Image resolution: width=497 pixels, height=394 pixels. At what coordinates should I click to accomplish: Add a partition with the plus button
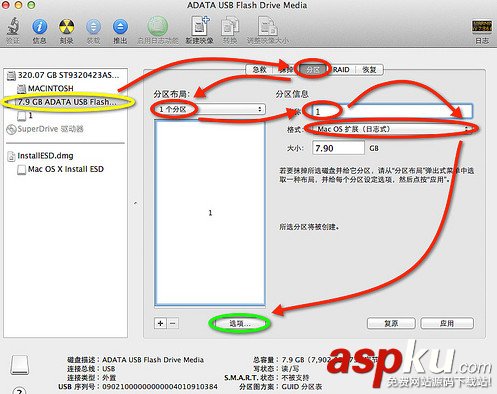160,323
